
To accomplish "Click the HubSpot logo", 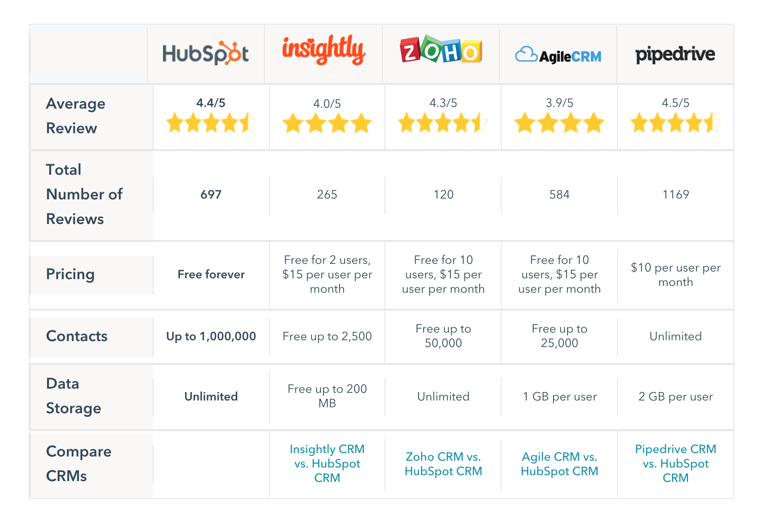I will [205, 53].
